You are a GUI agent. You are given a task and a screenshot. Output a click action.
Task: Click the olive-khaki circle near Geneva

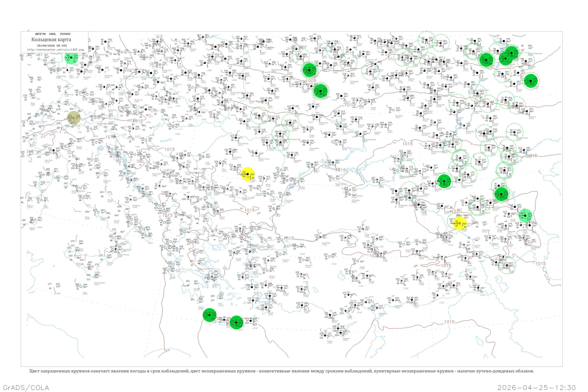click(74, 118)
